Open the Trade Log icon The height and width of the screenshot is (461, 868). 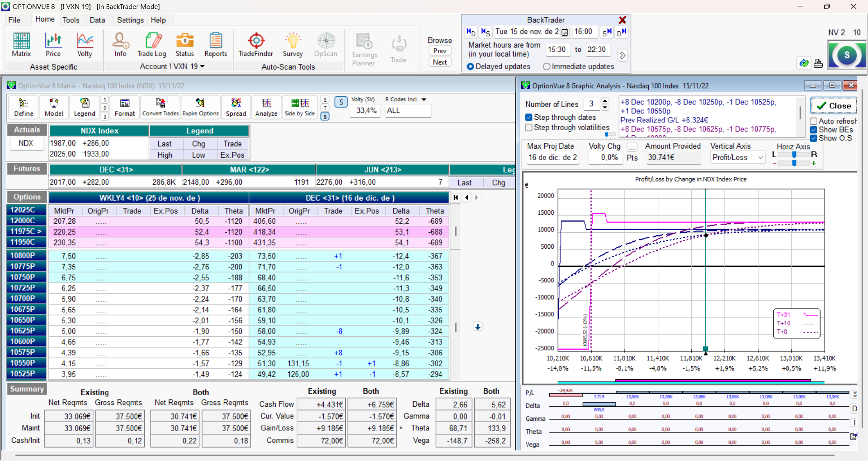[x=152, y=45]
